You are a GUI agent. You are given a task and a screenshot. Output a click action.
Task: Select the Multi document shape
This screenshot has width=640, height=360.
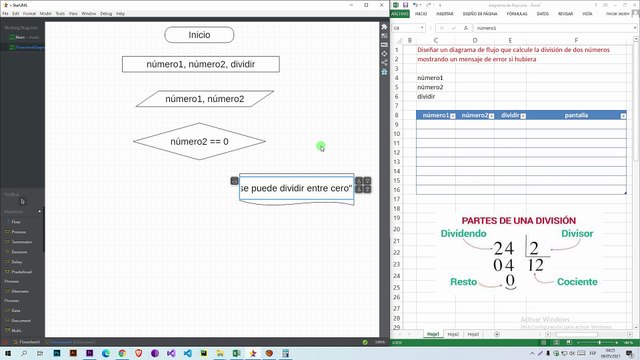pyautogui.click(x=14, y=331)
